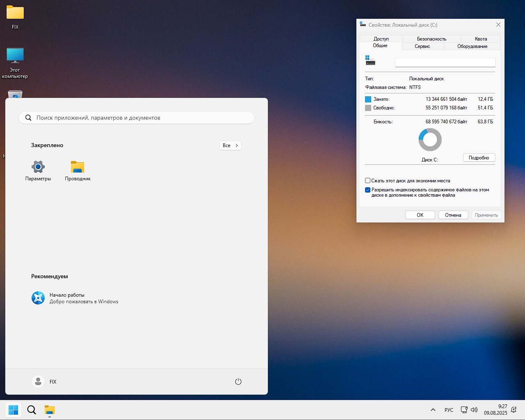This screenshot has height=420, width=525.
Task: Click the gray Свободно color swatch
Action: point(368,108)
